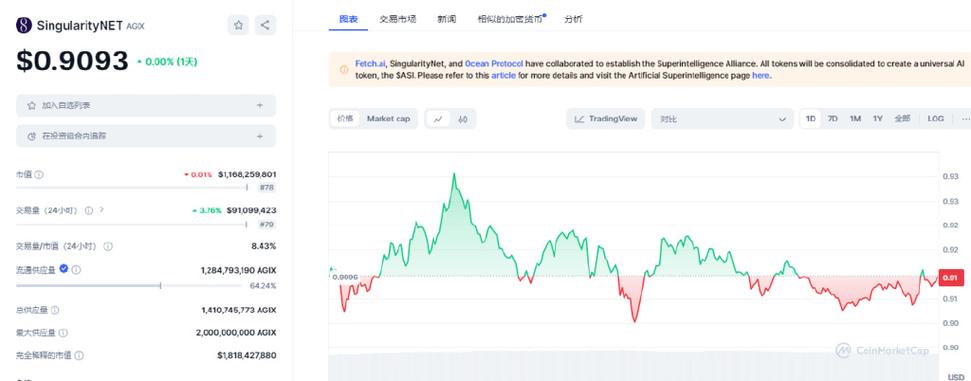Select the candlestick chart icon
The image size is (971, 381).
point(463,119)
